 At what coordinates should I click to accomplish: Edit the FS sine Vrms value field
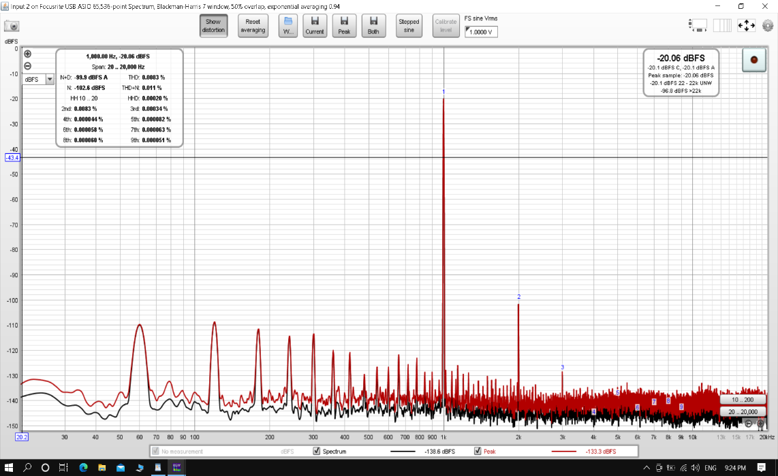click(x=481, y=32)
